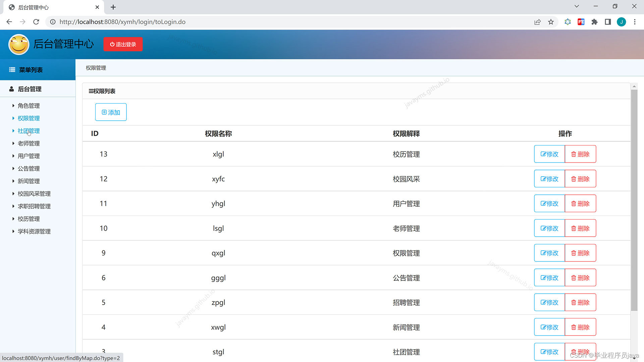Edit the zpgl permission row
Screen dimensions: 644x362
[x=549, y=302]
